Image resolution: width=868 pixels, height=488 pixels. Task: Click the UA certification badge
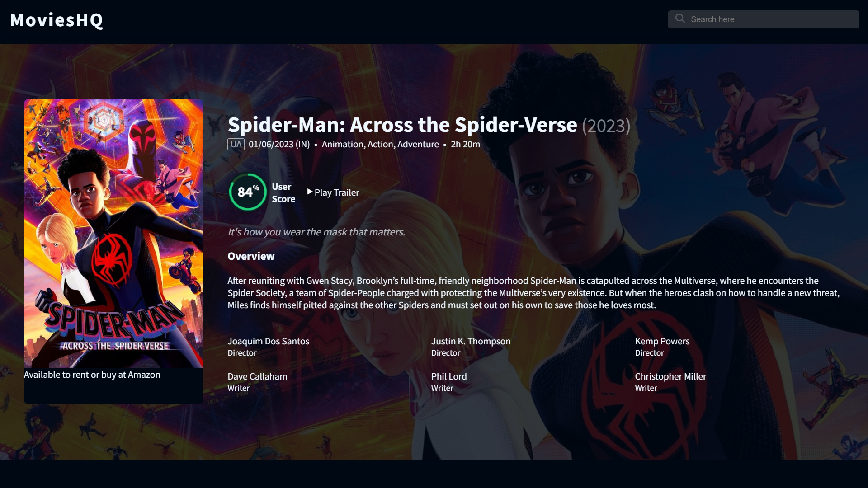pyautogui.click(x=236, y=144)
